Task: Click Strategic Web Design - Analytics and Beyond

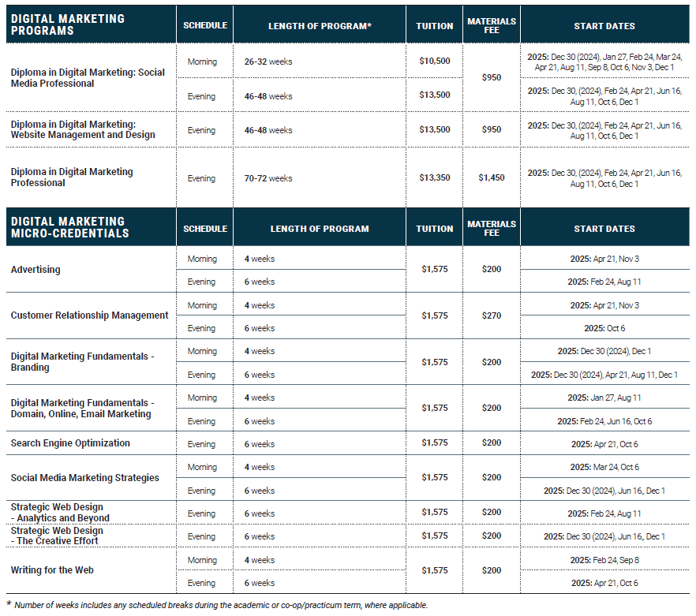Action: pos(59,513)
